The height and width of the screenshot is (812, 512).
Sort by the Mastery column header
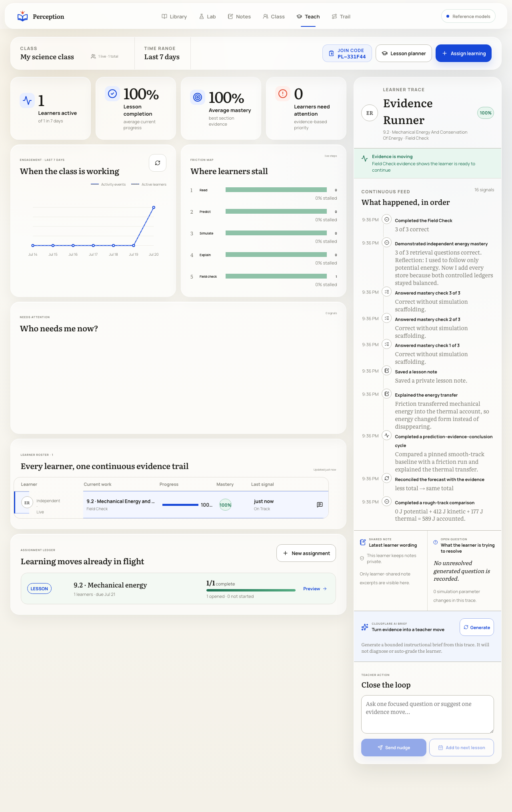[x=225, y=484]
